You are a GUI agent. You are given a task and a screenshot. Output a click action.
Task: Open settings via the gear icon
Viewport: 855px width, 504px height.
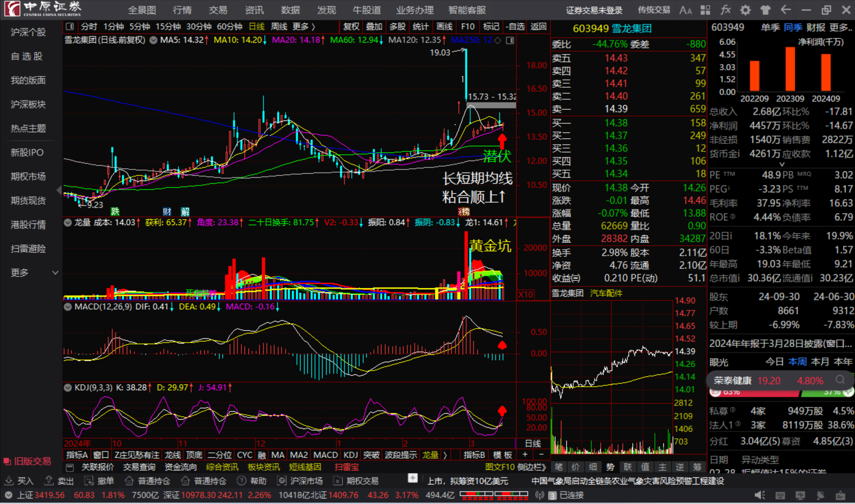745,10
